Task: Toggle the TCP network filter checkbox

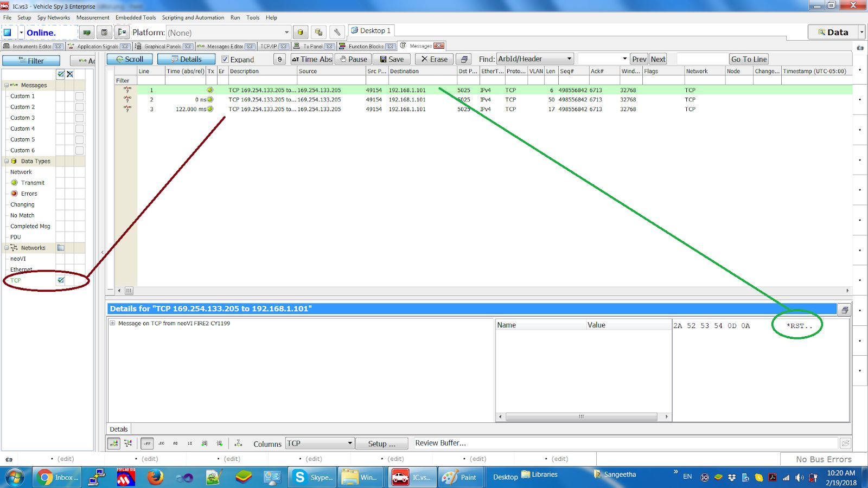Action: click(x=61, y=280)
